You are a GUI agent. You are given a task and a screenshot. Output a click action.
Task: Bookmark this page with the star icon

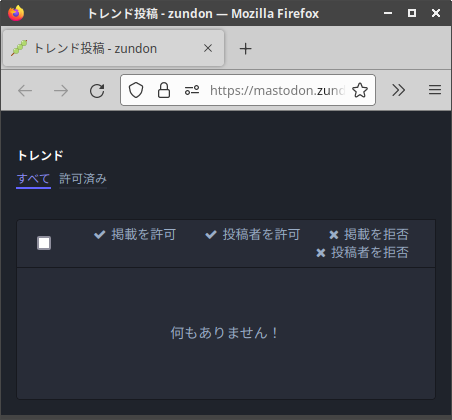pyautogui.click(x=360, y=90)
